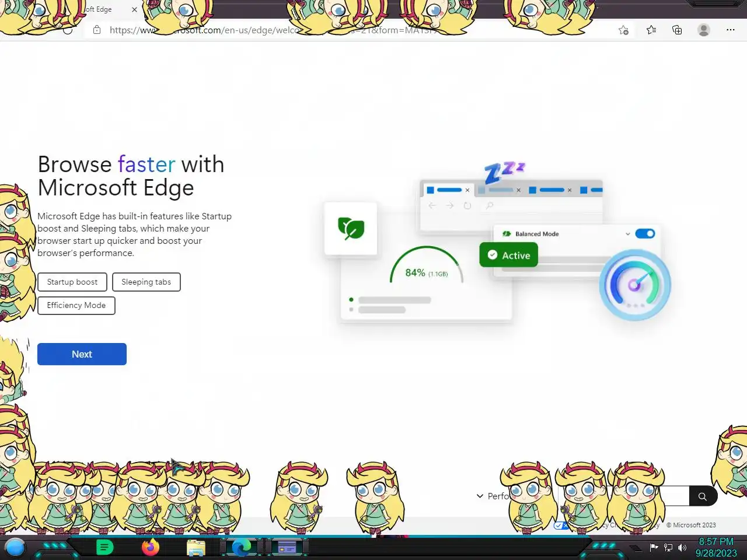Open the green chat app taskbar icon
This screenshot has width=747, height=560.
[104, 547]
